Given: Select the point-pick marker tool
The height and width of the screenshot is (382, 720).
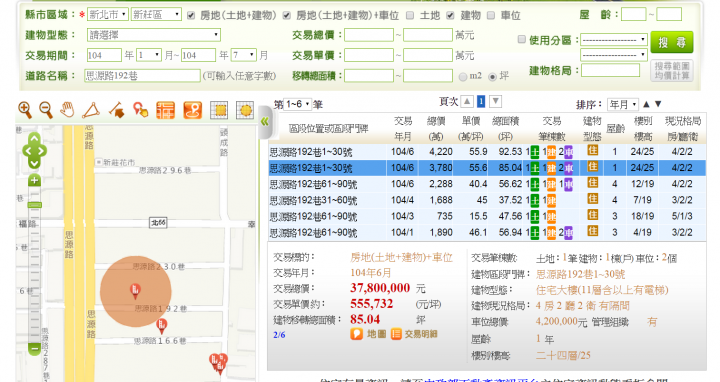Looking at the screenshot, I should click(141, 110).
